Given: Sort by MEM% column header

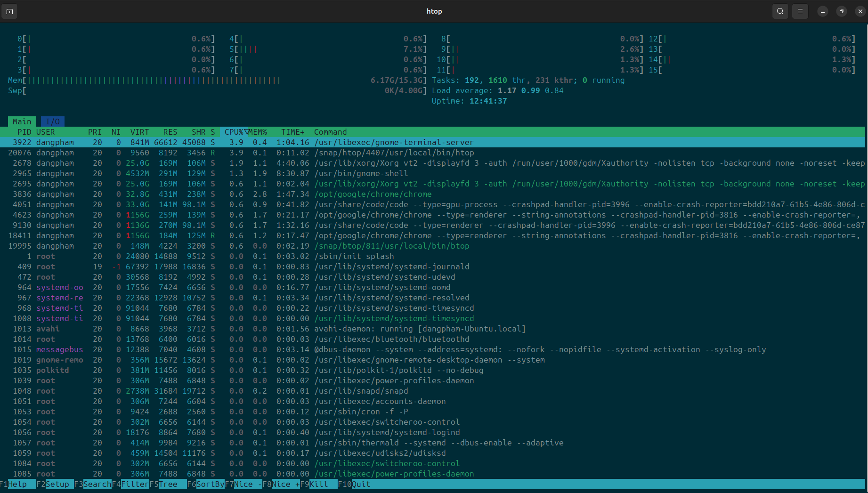Looking at the screenshot, I should click(258, 132).
